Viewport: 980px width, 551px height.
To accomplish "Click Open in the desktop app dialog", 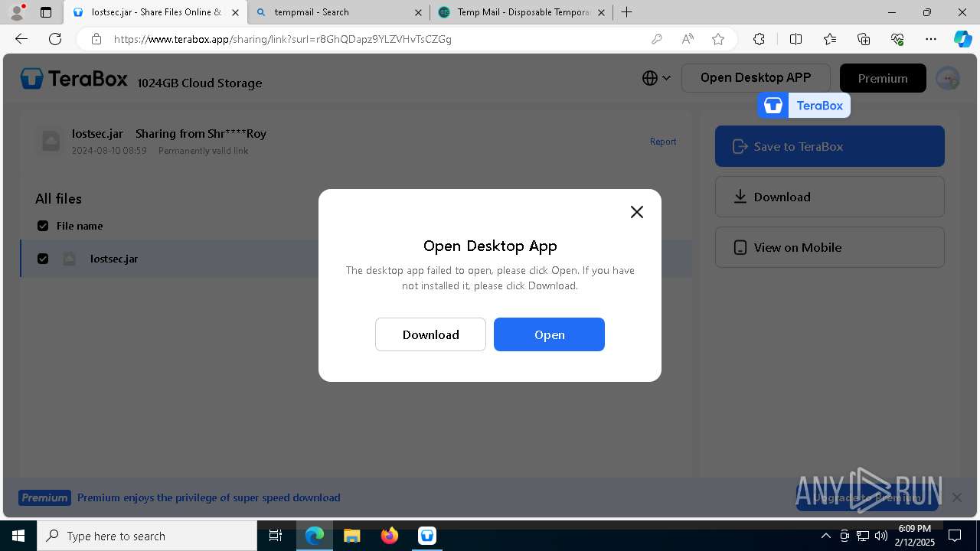I will coord(549,334).
